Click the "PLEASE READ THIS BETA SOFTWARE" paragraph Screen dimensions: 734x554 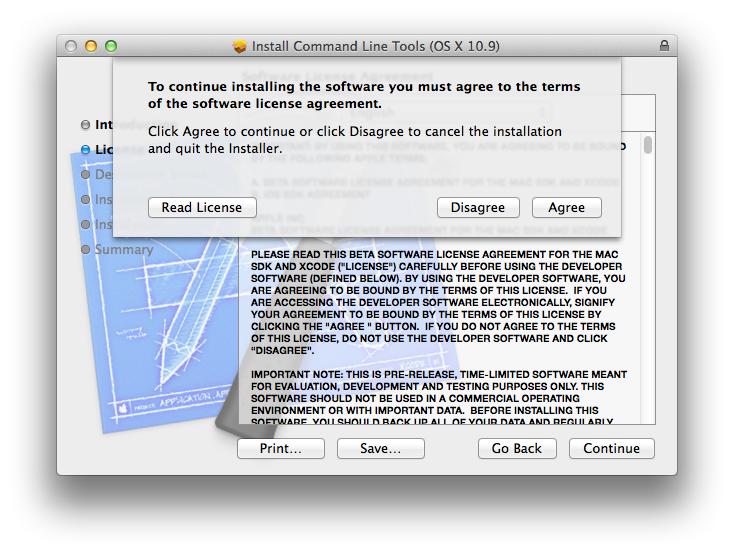(x=438, y=303)
